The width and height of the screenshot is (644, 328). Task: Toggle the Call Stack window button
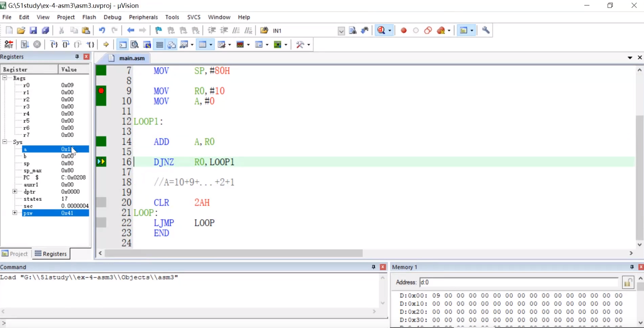click(x=172, y=44)
